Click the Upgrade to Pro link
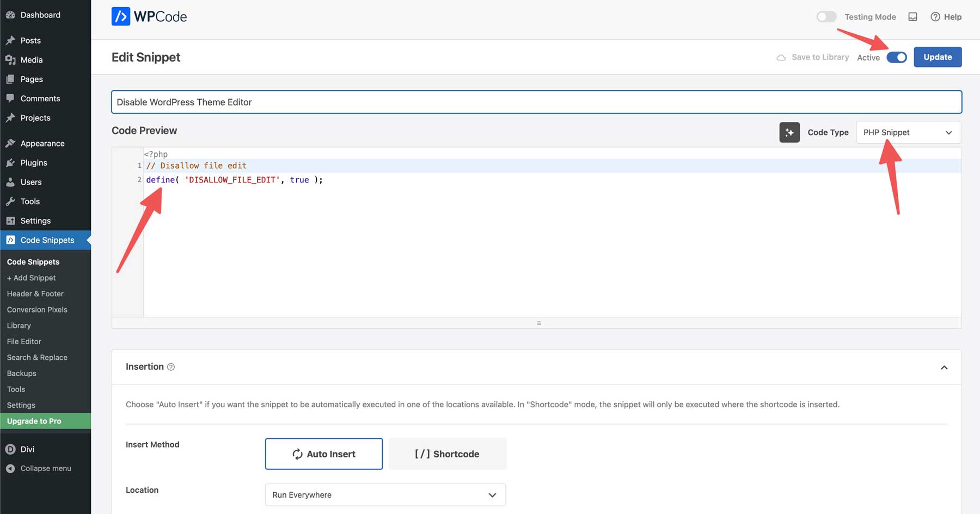980x514 pixels. click(x=34, y=420)
